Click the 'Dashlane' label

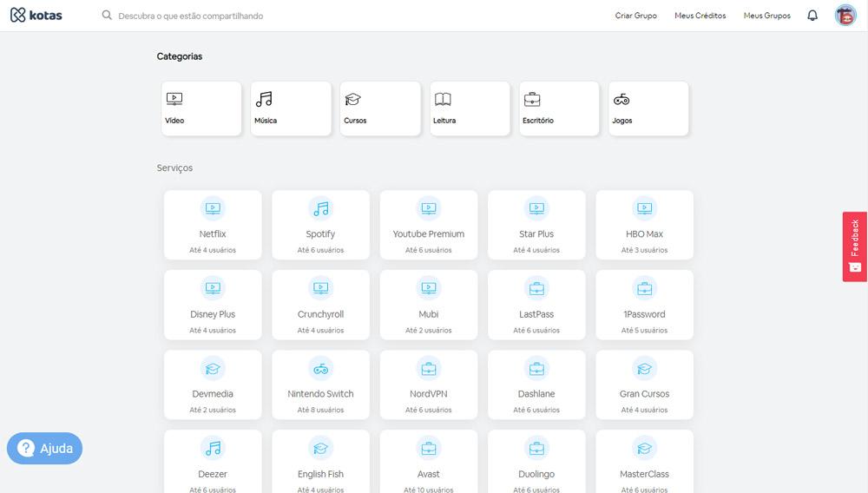[x=536, y=394]
